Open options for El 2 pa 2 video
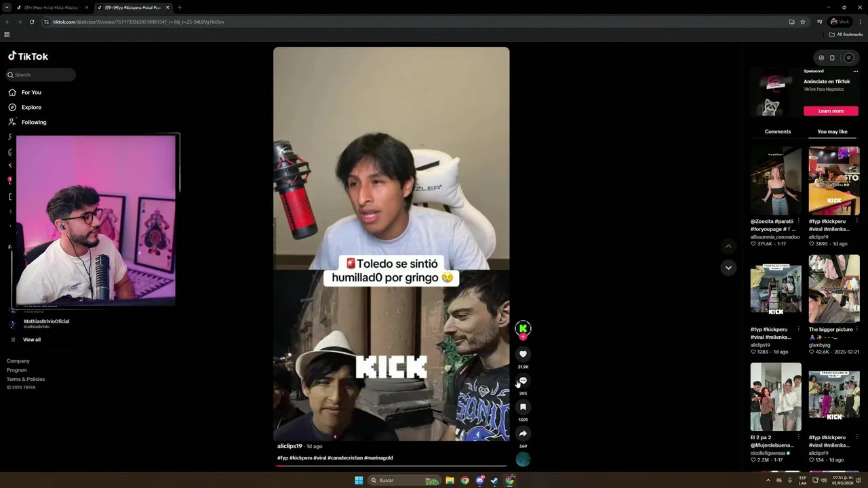This screenshot has height=488, width=868. (798, 438)
